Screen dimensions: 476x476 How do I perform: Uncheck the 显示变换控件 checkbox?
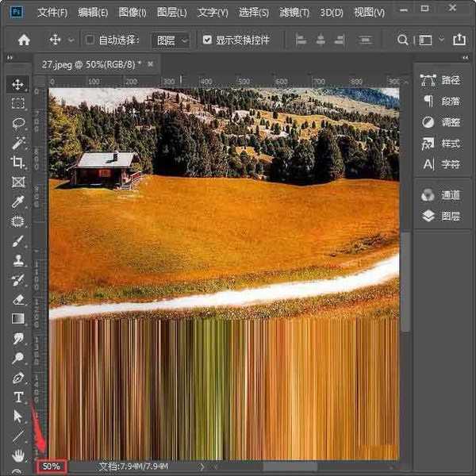208,40
